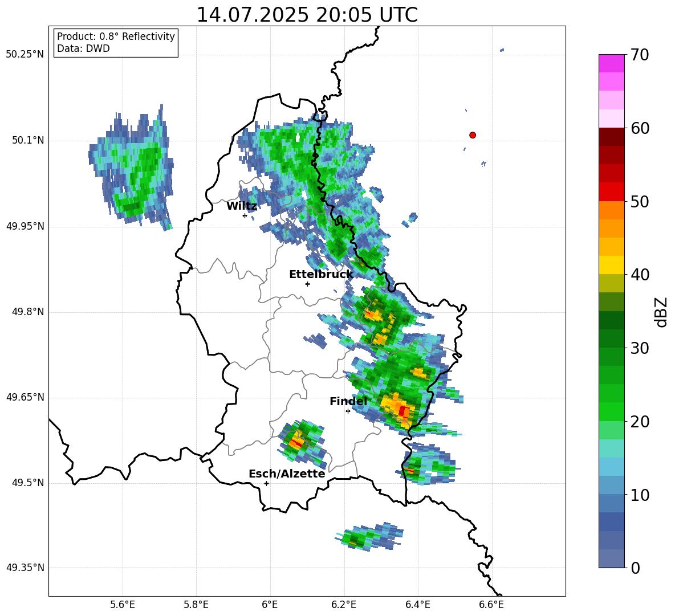The image size is (675, 616).
Task: Click the colorbar value 0
Action: [635, 568]
